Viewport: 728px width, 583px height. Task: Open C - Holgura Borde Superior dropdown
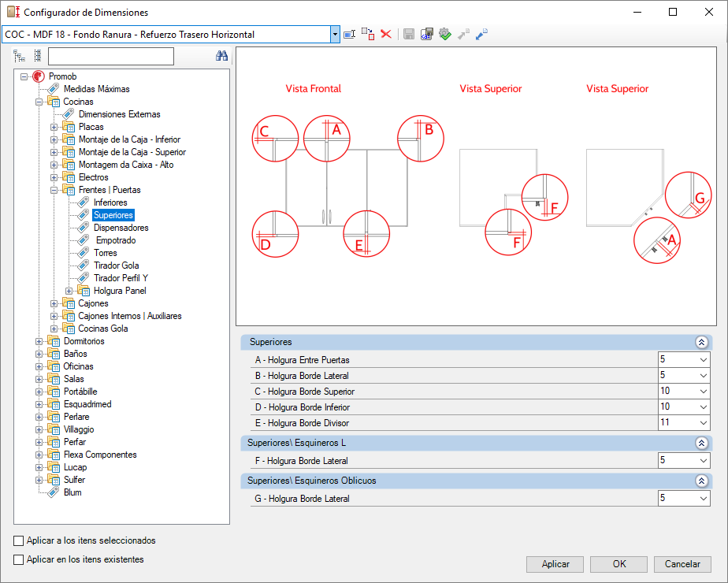click(x=703, y=392)
